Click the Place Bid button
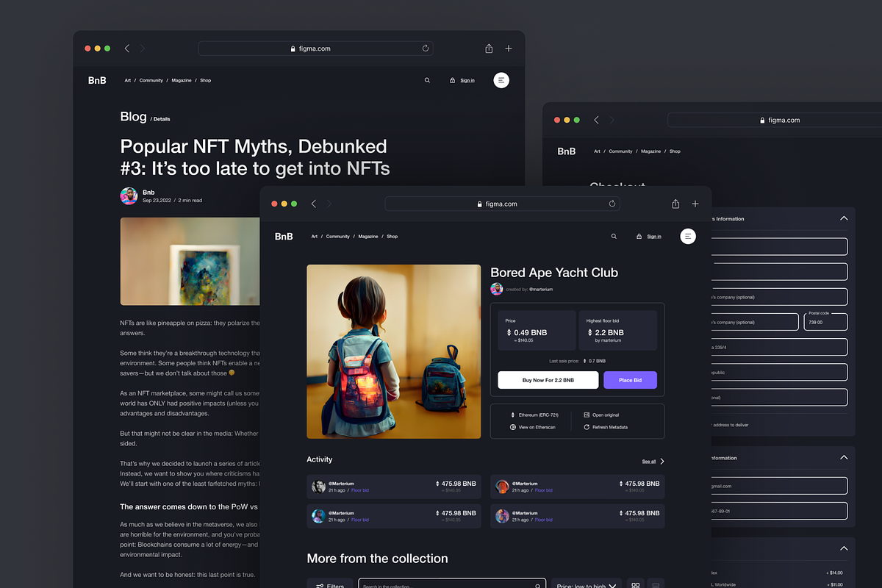The height and width of the screenshot is (588, 882). [631, 380]
